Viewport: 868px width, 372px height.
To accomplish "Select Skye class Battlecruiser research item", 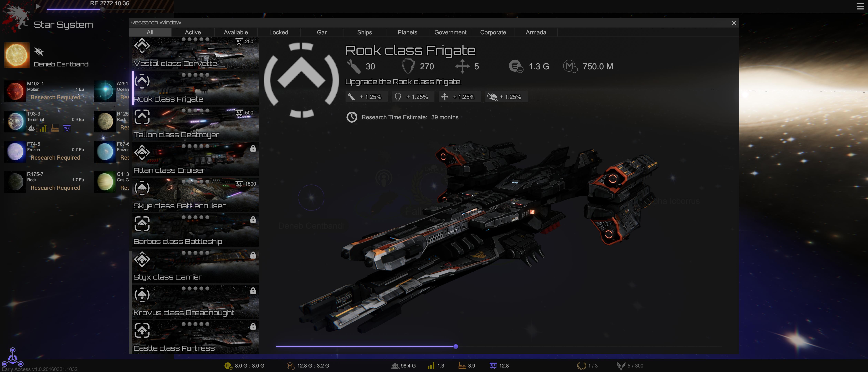I will point(196,195).
